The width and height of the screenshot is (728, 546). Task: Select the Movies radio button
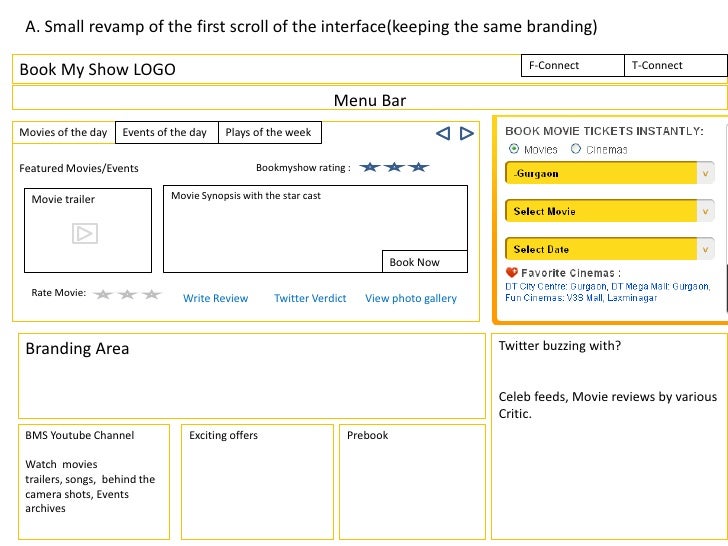point(514,149)
